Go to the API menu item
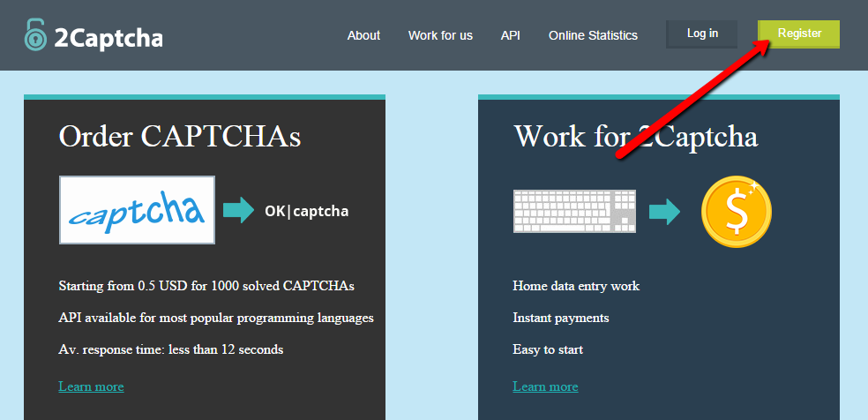This screenshot has width=868, height=420. pos(511,35)
